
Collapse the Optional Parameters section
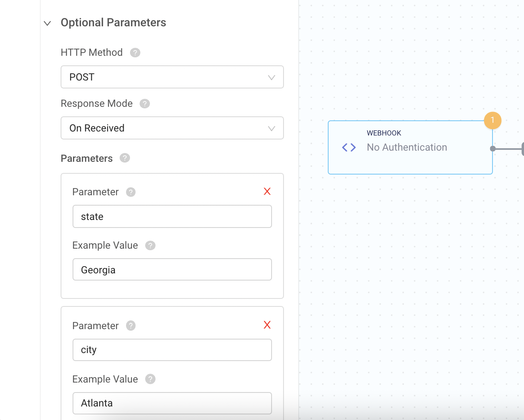point(47,23)
